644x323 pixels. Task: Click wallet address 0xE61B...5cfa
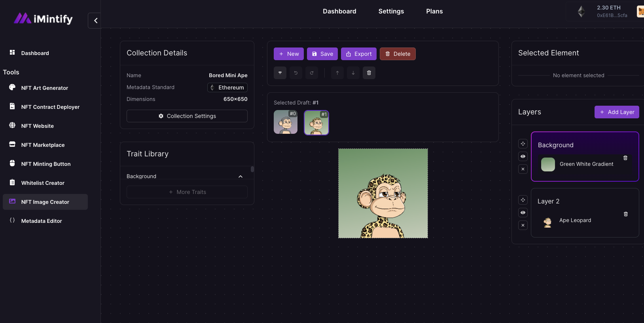(x=612, y=15)
